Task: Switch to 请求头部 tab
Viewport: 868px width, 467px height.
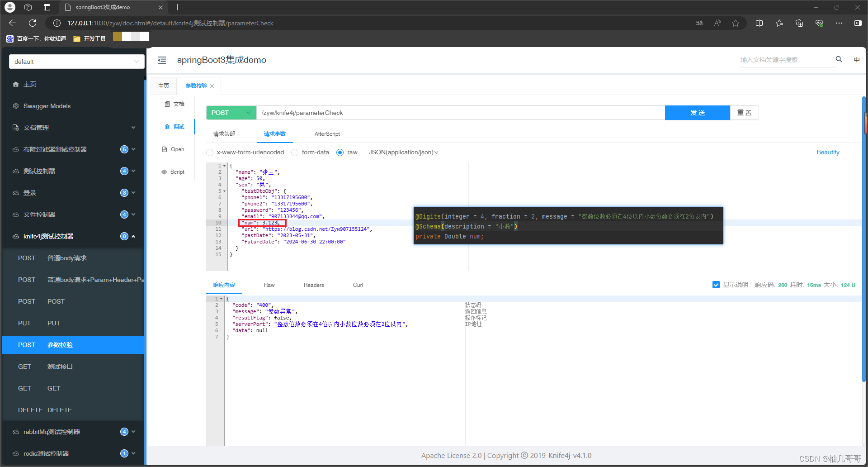Action: click(224, 134)
